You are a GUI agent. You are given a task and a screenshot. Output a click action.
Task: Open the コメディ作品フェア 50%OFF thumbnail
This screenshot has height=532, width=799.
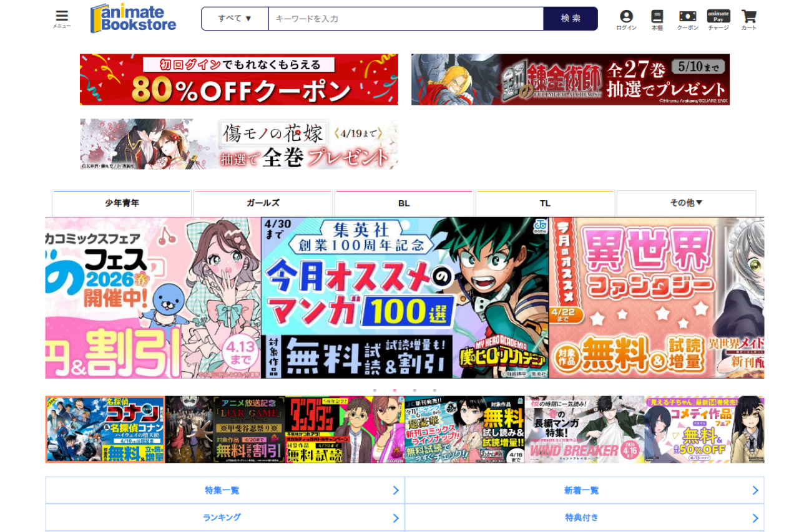tap(704, 429)
